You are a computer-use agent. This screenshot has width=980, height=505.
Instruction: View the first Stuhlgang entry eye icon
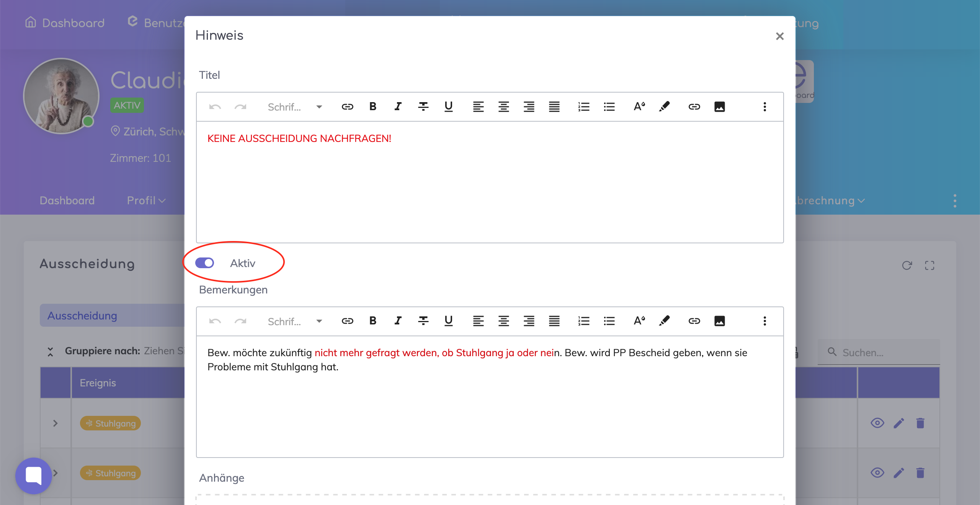coord(877,423)
